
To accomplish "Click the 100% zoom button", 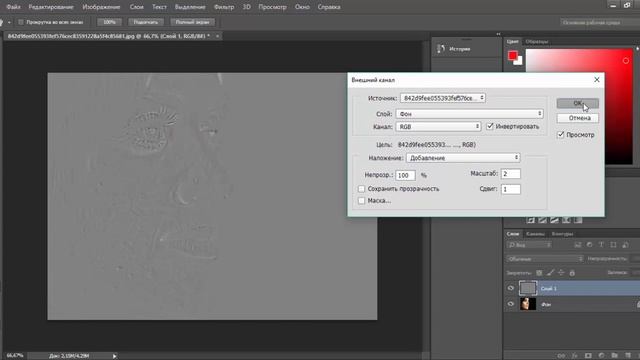I will pos(109,22).
